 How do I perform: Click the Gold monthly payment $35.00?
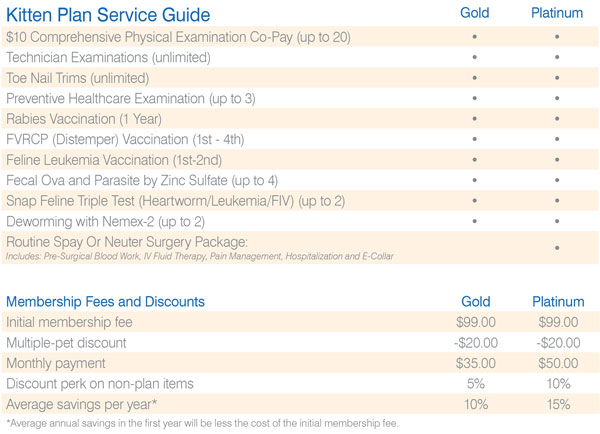coord(476,363)
